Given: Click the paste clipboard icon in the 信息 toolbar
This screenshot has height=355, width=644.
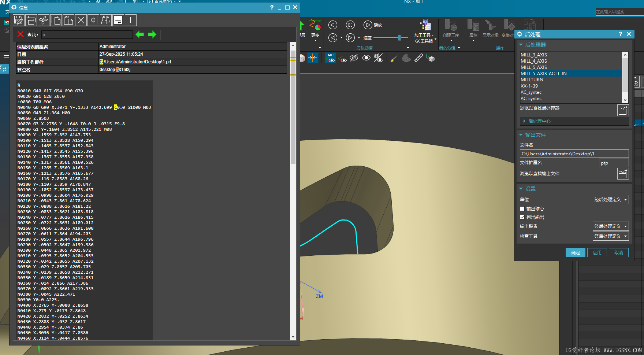Looking at the screenshot, I should tap(68, 20).
